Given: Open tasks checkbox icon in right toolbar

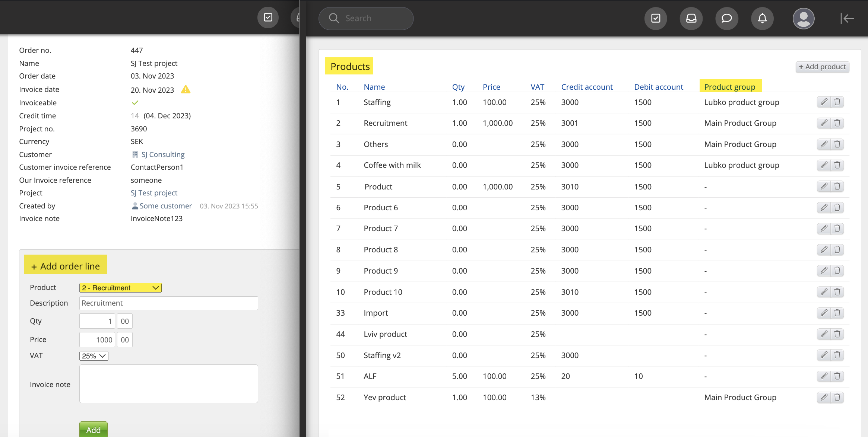Looking at the screenshot, I should tap(656, 18).
